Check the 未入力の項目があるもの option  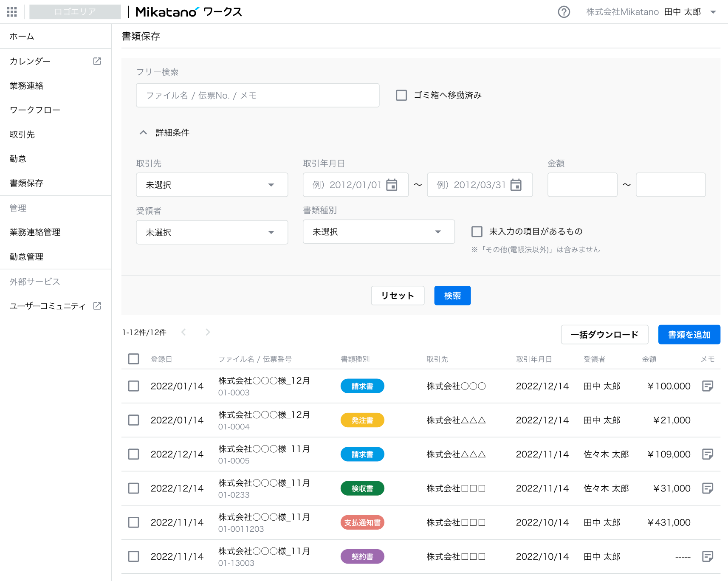(477, 231)
